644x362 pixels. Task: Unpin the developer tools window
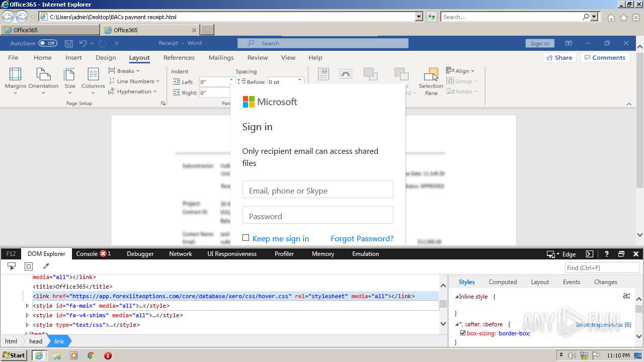pos(621,254)
